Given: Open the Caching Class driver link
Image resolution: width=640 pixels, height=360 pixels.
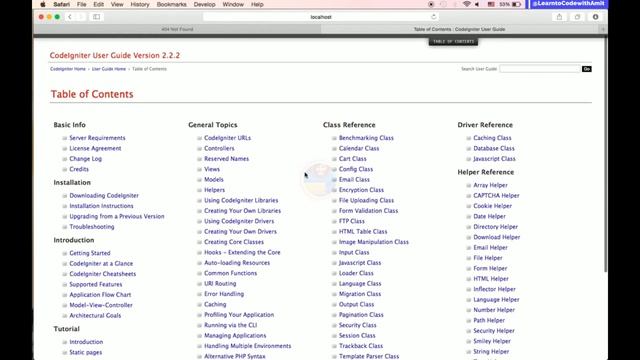Looking at the screenshot, I should pyautogui.click(x=492, y=138).
